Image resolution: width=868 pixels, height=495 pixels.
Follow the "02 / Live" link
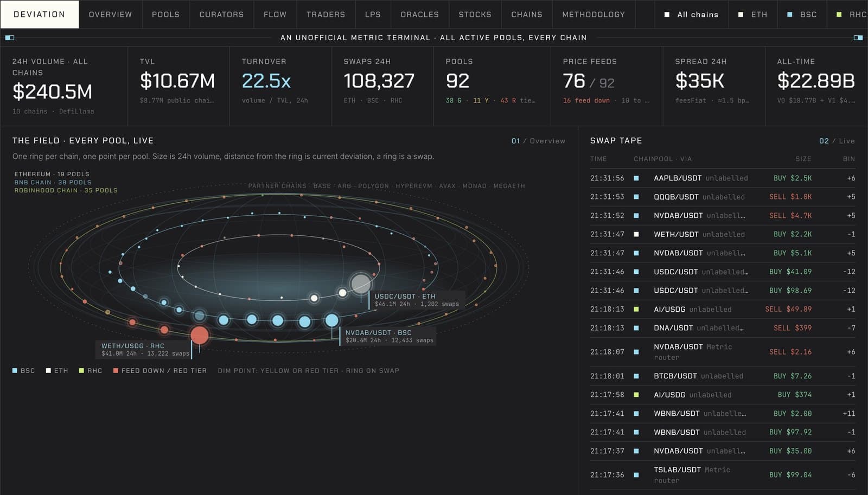[837, 141]
